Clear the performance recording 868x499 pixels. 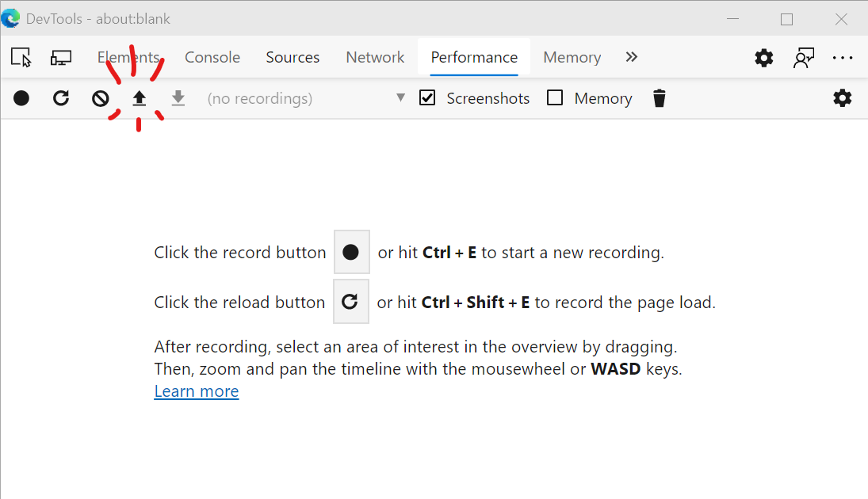pos(100,98)
